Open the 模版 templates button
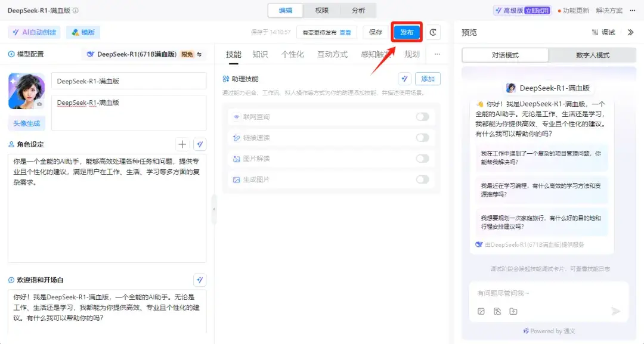644x344 pixels. point(83,32)
